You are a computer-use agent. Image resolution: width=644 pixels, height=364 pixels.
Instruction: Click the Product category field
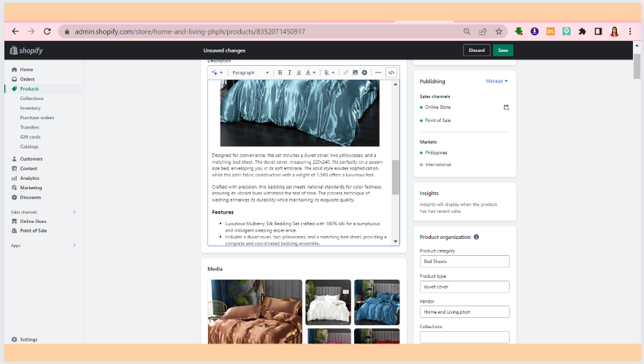[464, 262]
